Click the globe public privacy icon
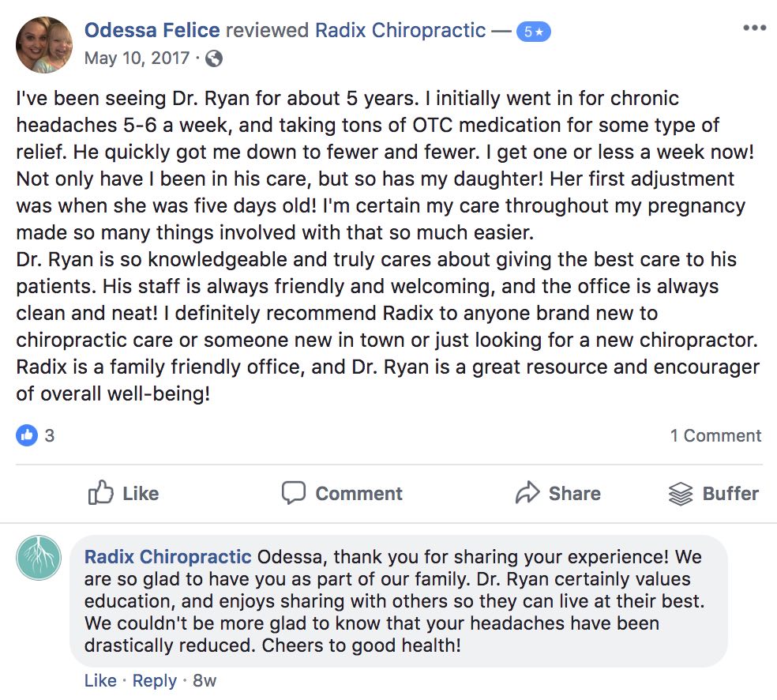This screenshot has width=777, height=700. [x=214, y=58]
